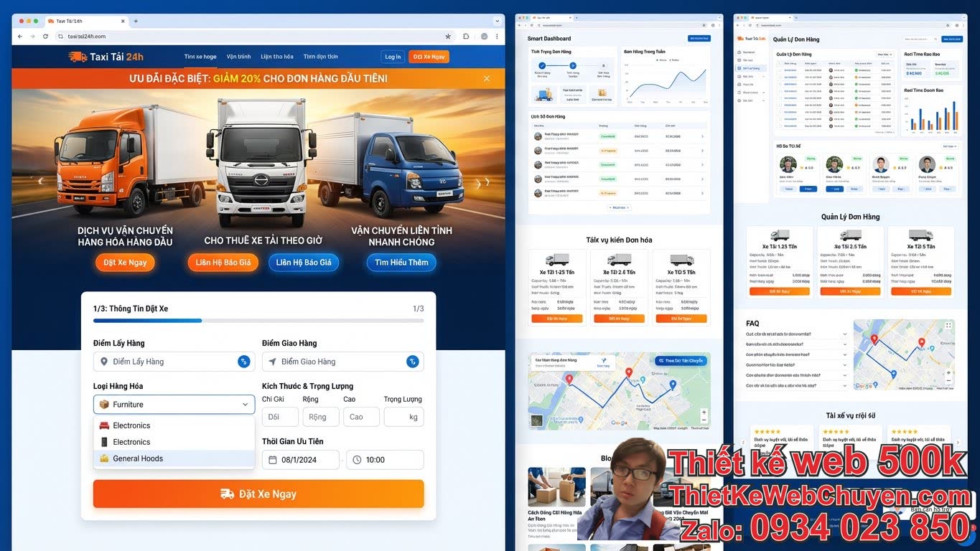This screenshot has width=980, height=551.
Task: Click the browser reload icon
Action: pyautogui.click(x=45, y=36)
